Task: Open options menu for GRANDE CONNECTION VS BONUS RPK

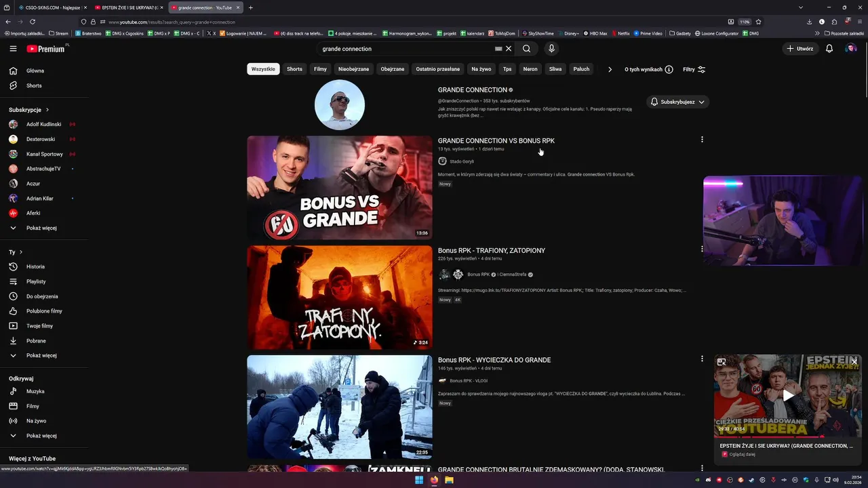Action: pos(702,140)
